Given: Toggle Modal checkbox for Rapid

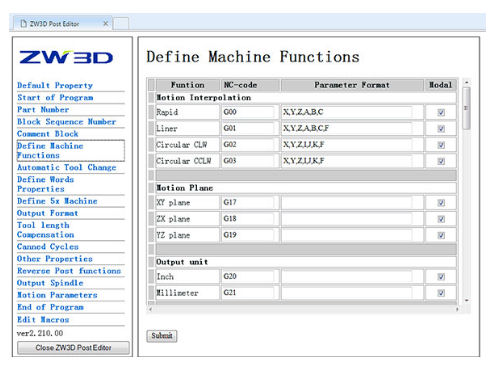Looking at the screenshot, I should click(x=441, y=112).
